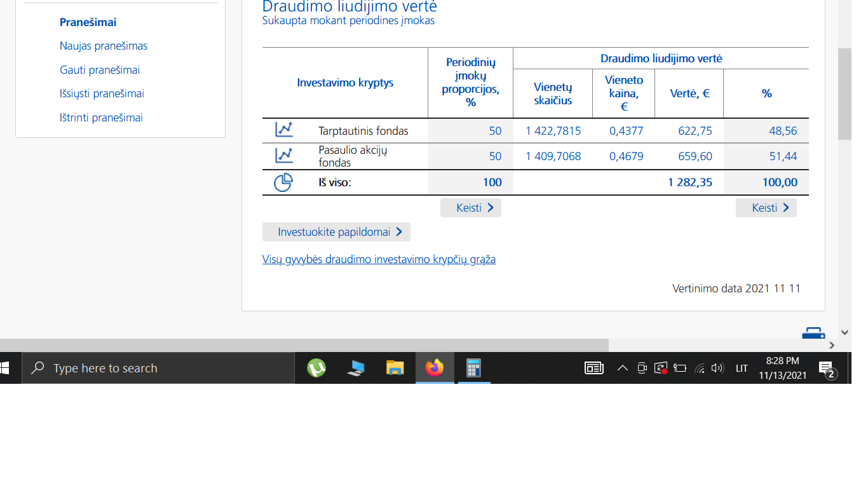Click the Tarptautinis fondas fund name

click(363, 131)
